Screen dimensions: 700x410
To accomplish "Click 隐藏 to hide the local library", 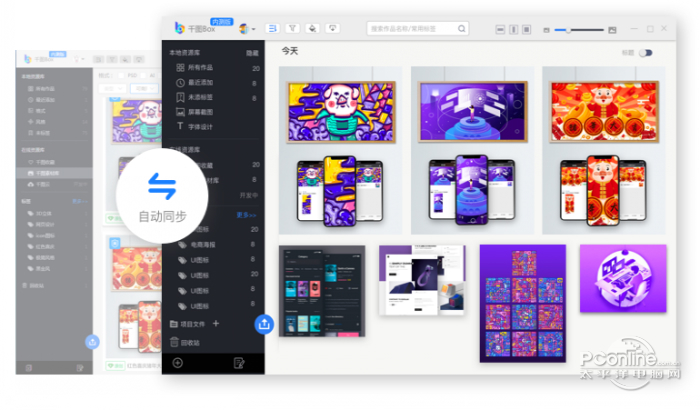I will 252,53.
